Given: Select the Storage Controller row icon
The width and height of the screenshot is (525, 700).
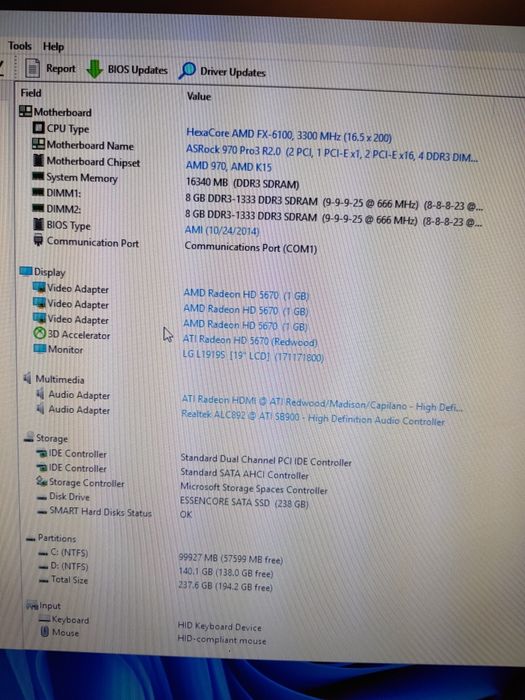Looking at the screenshot, I should tap(42, 482).
